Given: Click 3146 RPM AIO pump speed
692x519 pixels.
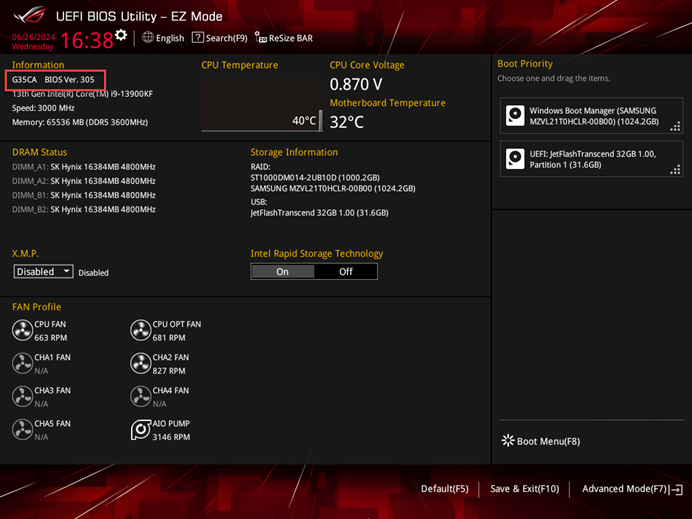Looking at the screenshot, I should [171, 437].
